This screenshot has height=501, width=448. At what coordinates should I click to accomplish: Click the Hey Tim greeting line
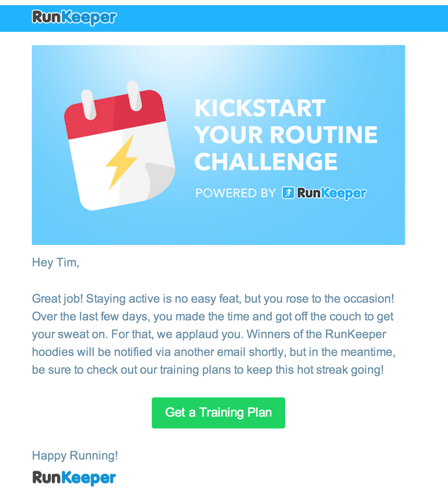(56, 262)
